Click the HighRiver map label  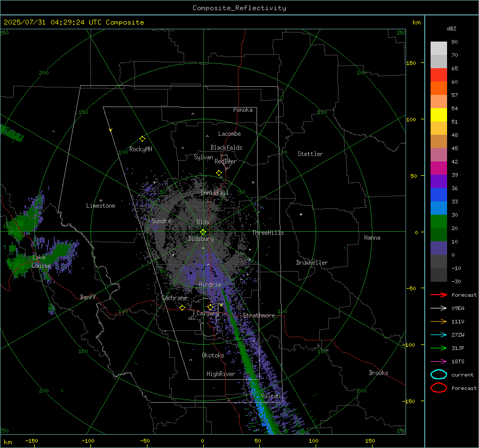(221, 374)
